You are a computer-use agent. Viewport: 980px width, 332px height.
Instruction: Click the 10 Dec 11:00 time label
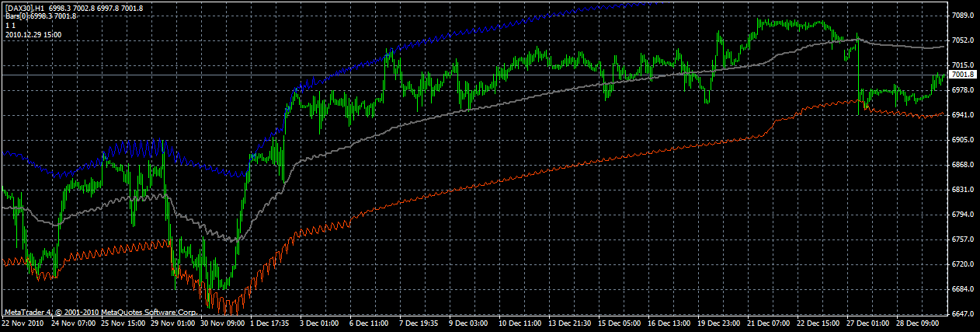coord(520,322)
